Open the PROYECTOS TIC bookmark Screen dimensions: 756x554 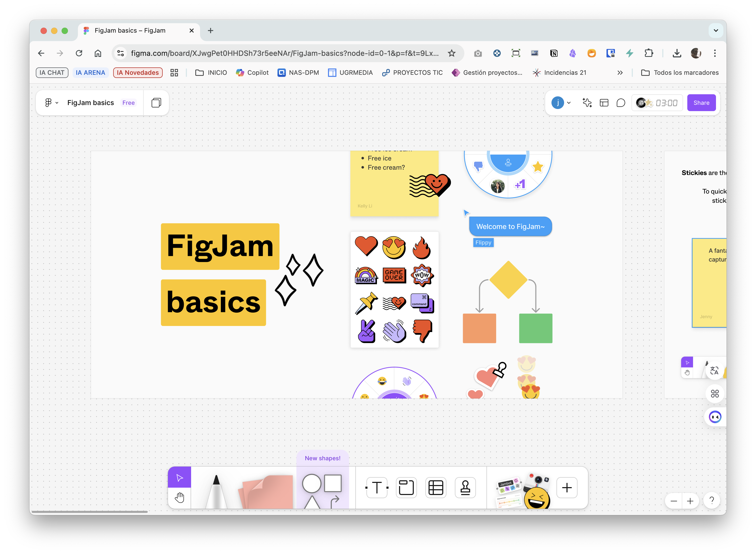[x=412, y=72]
